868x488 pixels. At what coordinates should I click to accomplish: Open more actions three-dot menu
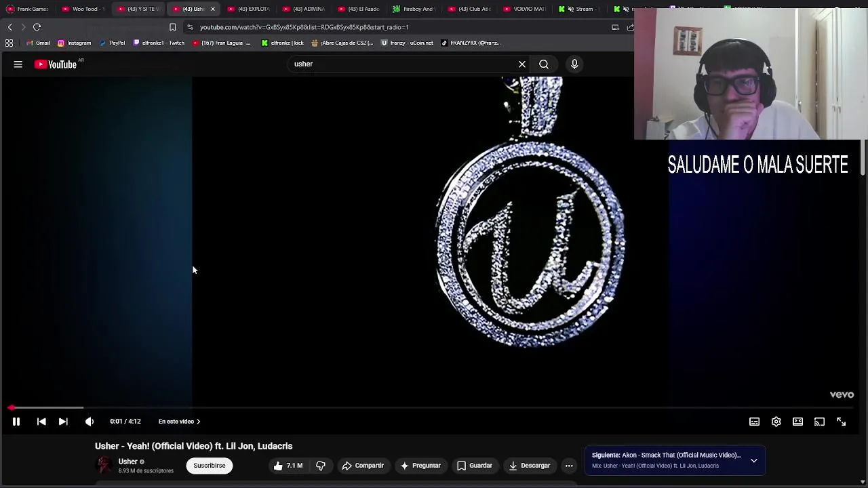coord(569,466)
